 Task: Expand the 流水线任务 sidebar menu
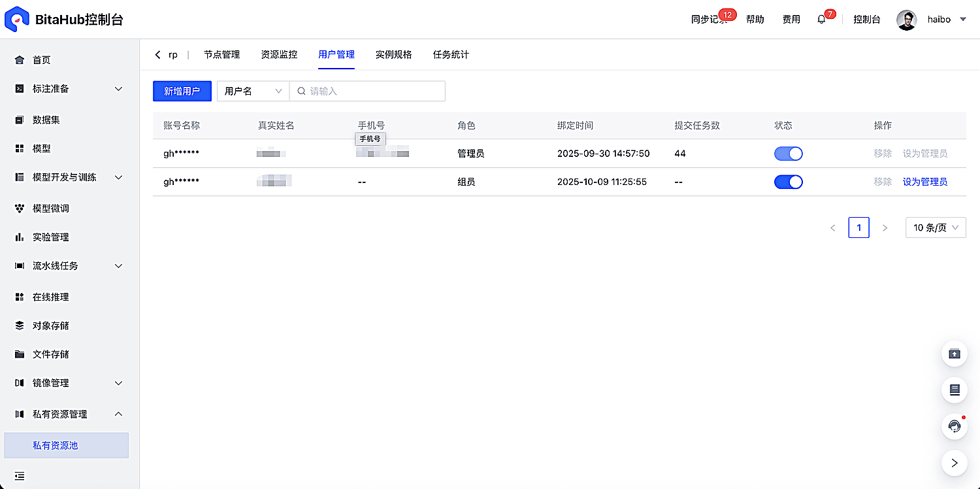click(x=118, y=266)
